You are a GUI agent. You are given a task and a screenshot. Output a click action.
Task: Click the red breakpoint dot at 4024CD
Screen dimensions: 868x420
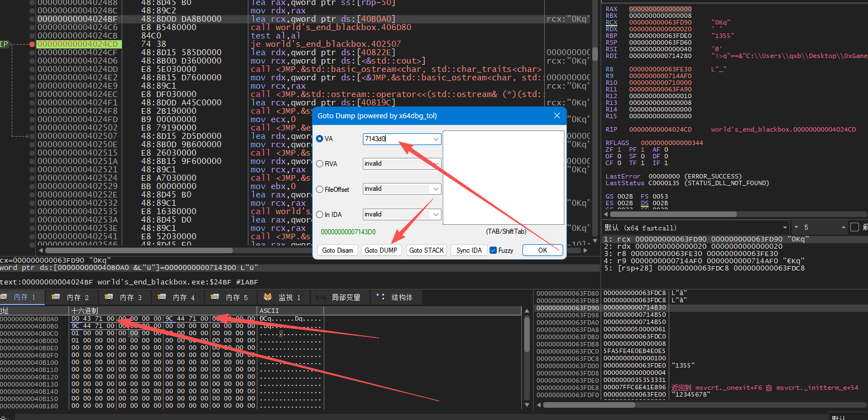[x=32, y=44]
